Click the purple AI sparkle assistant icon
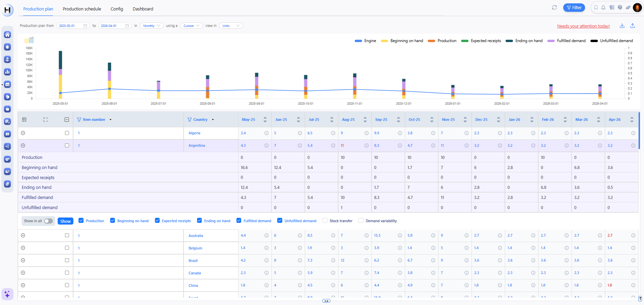This screenshot has height=305, width=644. coord(7,294)
